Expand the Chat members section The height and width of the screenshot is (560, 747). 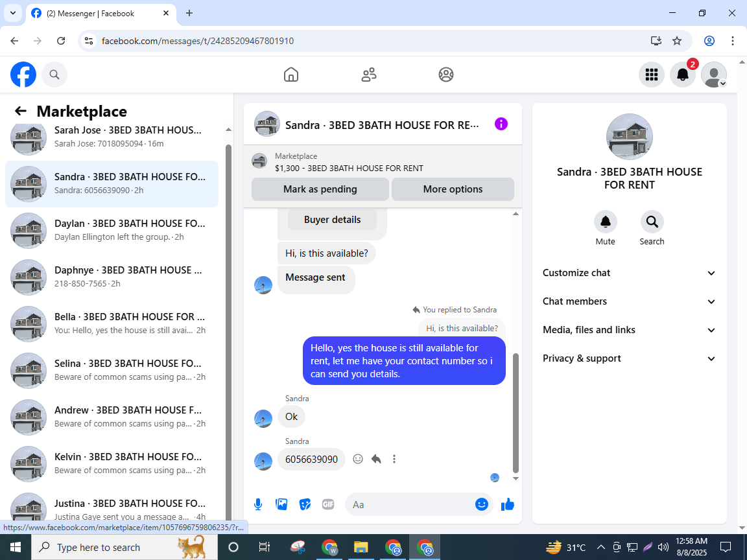pyautogui.click(x=630, y=301)
